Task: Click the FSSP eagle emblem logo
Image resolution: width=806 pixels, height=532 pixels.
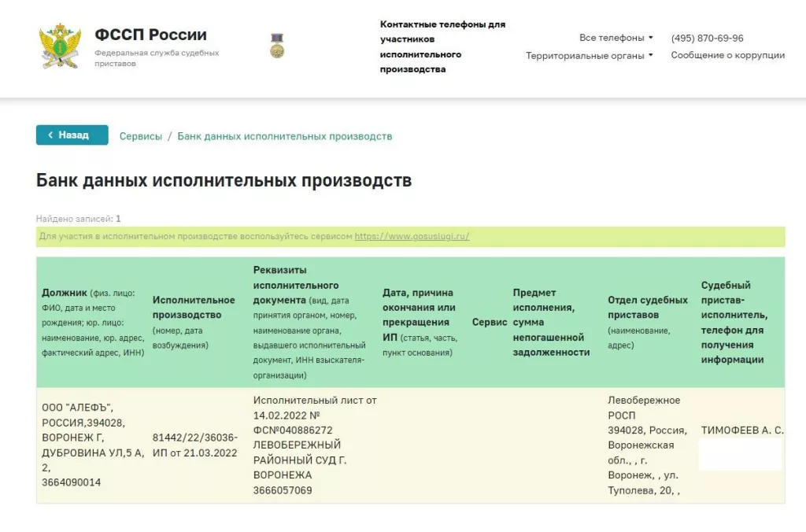Action: pyautogui.click(x=60, y=46)
